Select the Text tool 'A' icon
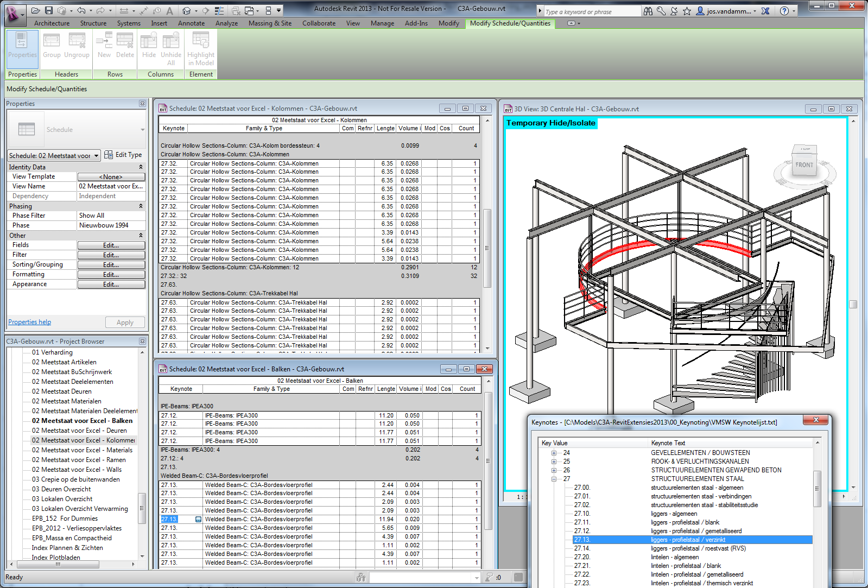The image size is (868, 588). coord(170,10)
